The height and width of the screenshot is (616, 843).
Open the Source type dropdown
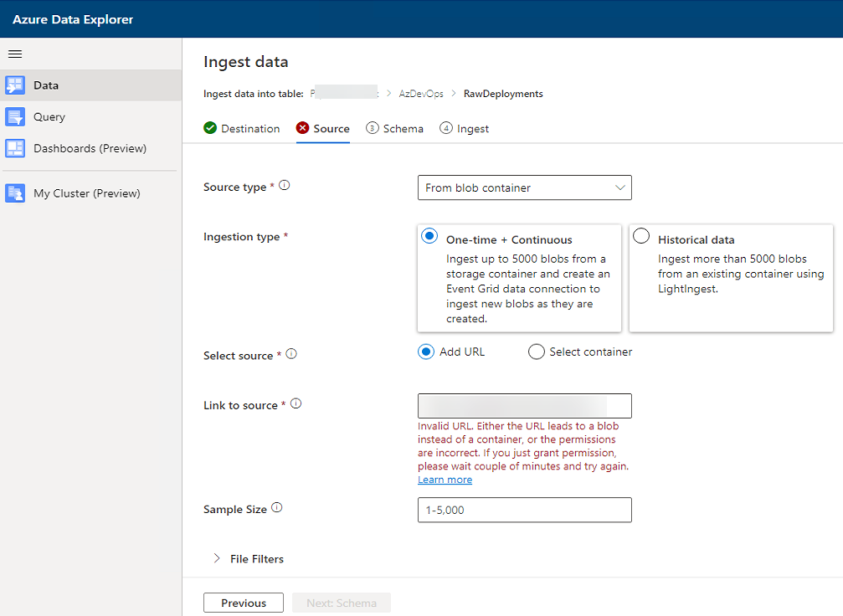click(x=525, y=187)
